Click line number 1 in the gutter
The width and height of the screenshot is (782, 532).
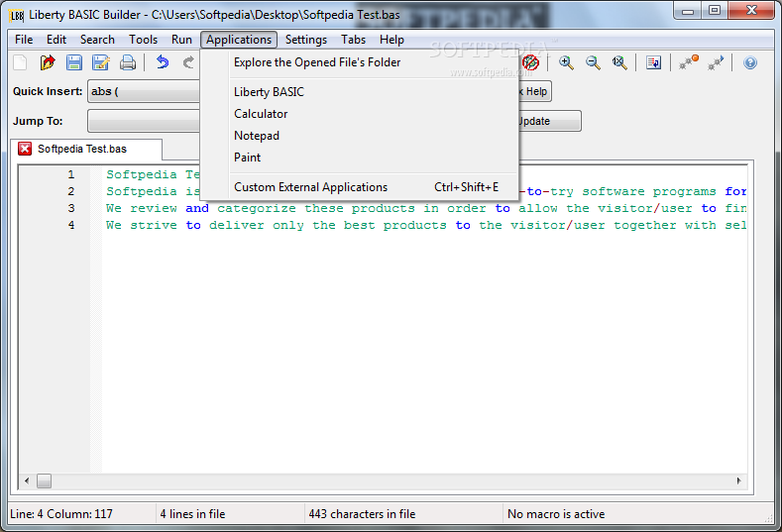[71, 174]
